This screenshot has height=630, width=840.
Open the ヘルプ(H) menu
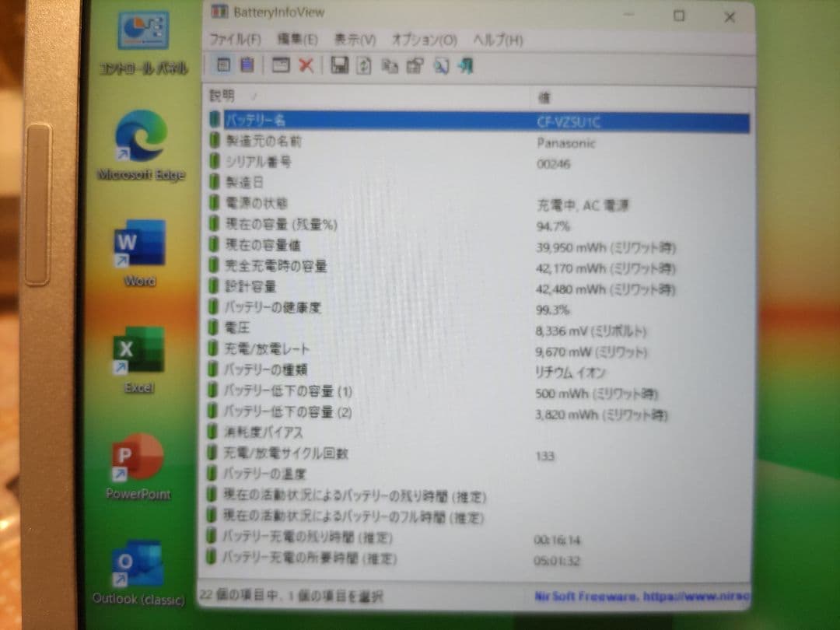[498, 39]
